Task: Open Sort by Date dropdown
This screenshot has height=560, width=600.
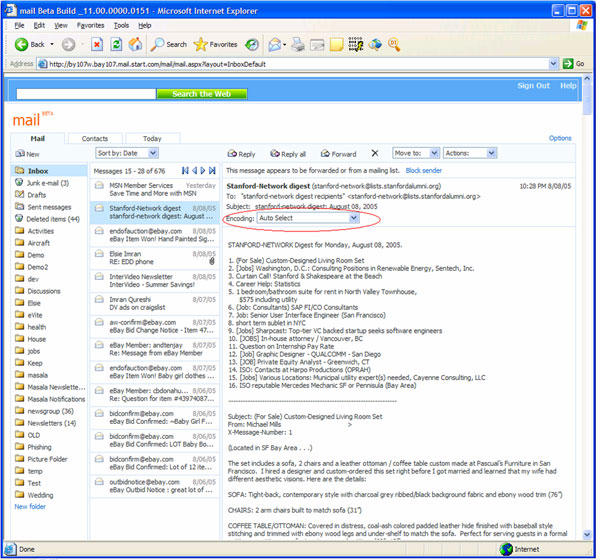Action: point(127,153)
